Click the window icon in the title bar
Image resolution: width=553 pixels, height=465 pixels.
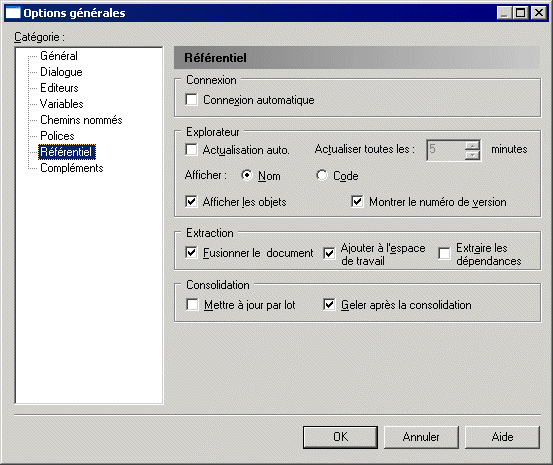13,13
